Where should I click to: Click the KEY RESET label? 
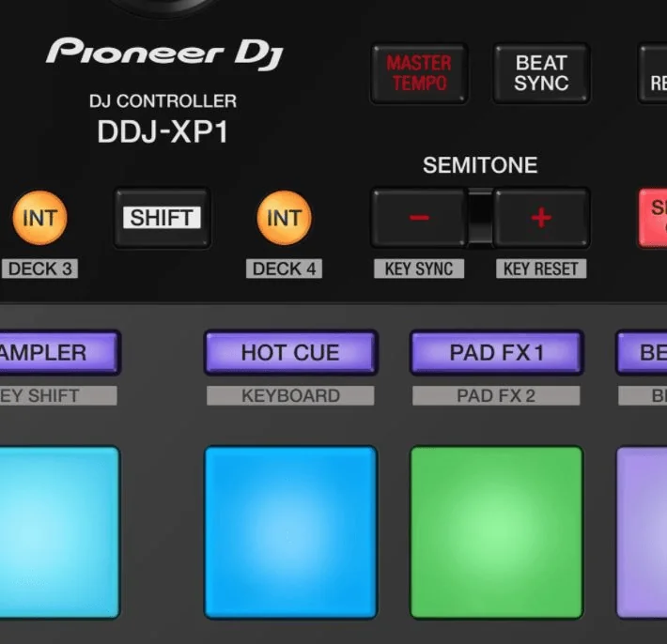pos(541,269)
